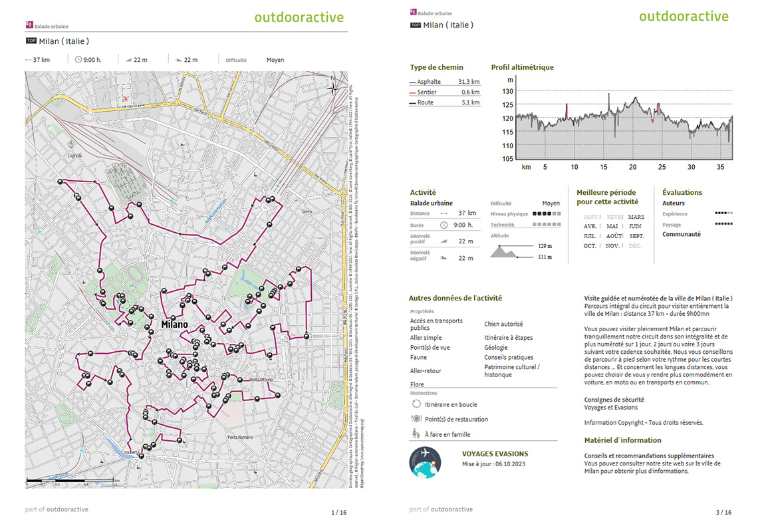This screenshot has height=532, width=758.
Task: Click MARS in best period calendar
Action: pyautogui.click(x=636, y=217)
